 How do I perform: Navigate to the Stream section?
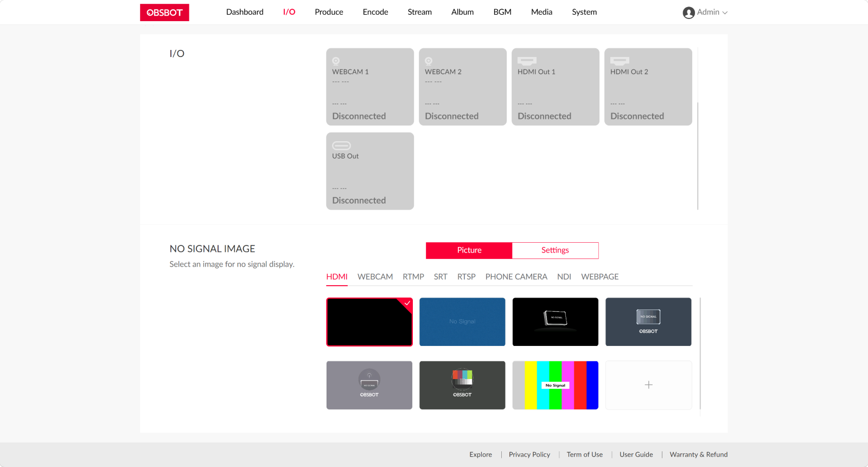[x=420, y=12]
